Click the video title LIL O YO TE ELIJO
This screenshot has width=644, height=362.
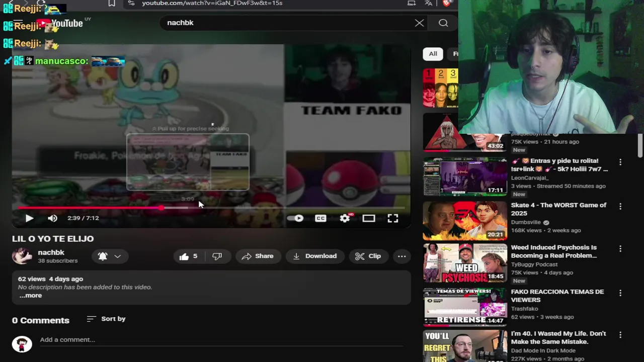53,239
